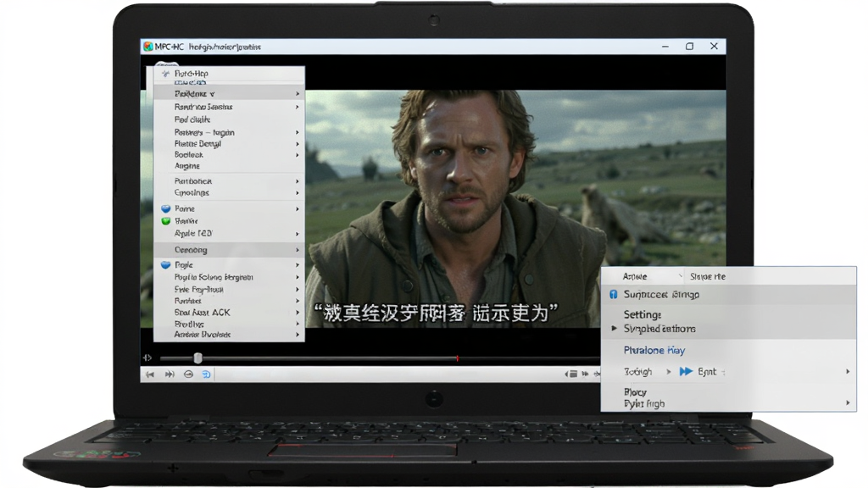Viewport: 868px width, 488px height.
Task: Open the arrow on the right panel's bottom row
Action: tap(848, 403)
